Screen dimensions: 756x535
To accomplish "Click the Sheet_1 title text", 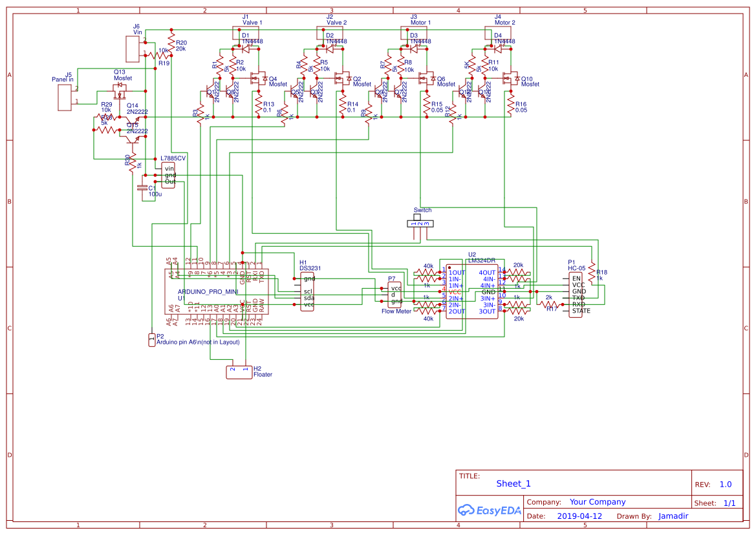I will [512, 483].
